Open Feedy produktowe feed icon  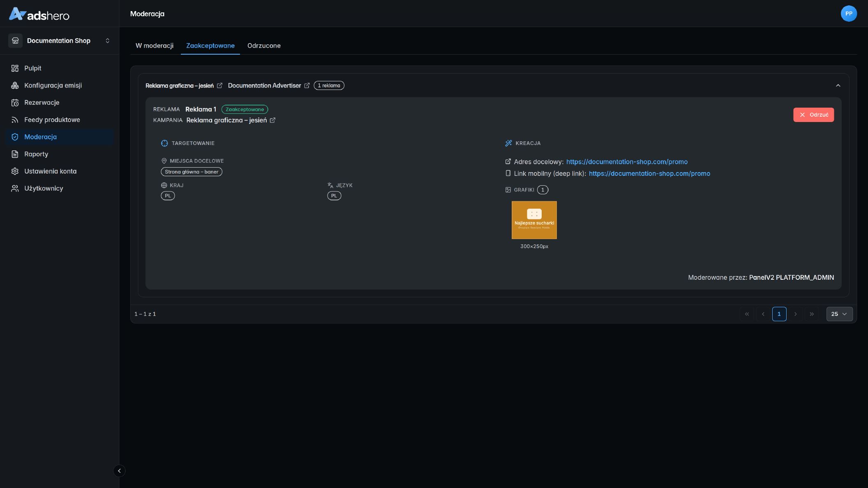(15, 120)
